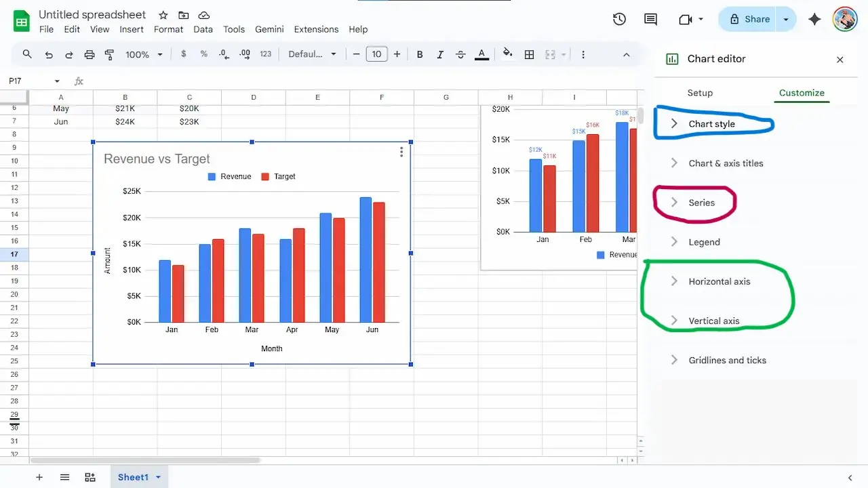Close the Chart editor panel

coord(840,60)
